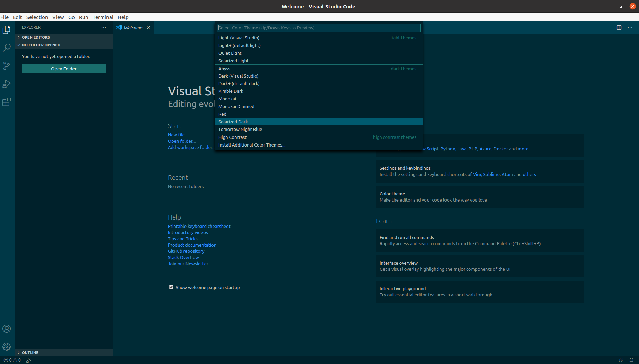Click VS Code icon on Welcome tab
The width and height of the screenshot is (639, 364).
pyautogui.click(x=119, y=27)
